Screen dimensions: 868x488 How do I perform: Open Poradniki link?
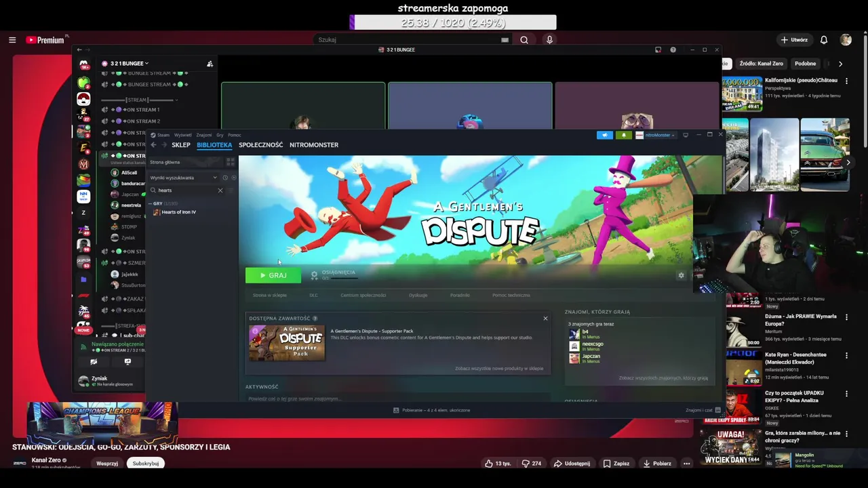point(460,296)
